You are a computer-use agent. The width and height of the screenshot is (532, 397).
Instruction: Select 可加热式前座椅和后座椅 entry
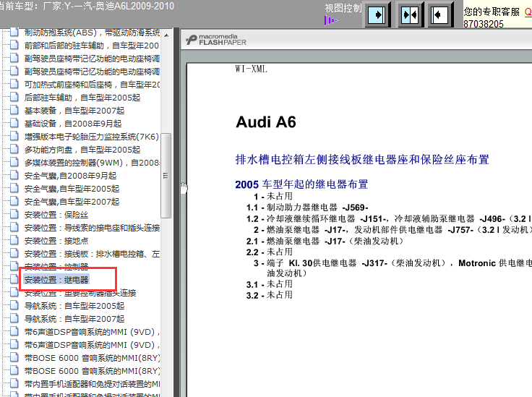(92, 85)
